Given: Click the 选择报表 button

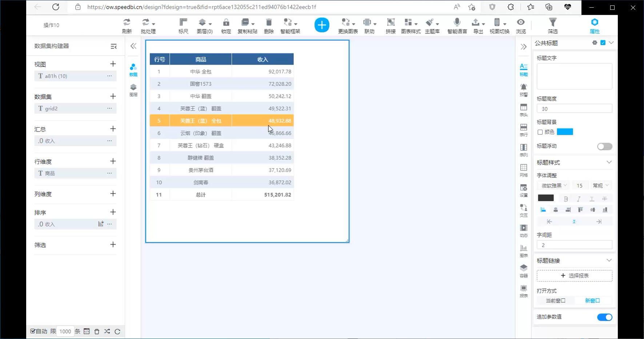Looking at the screenshot, I should [574, 276].
